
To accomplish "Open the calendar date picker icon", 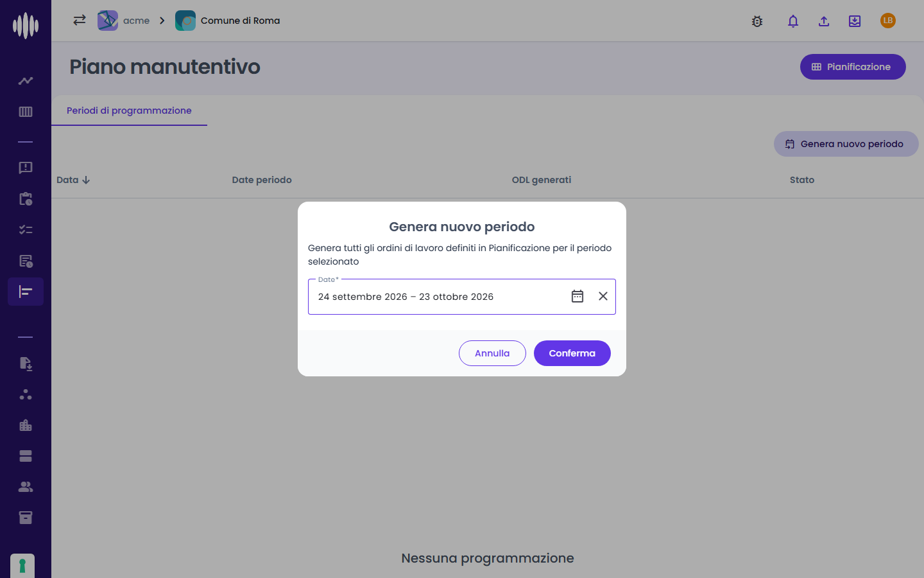I will [577, 296].
